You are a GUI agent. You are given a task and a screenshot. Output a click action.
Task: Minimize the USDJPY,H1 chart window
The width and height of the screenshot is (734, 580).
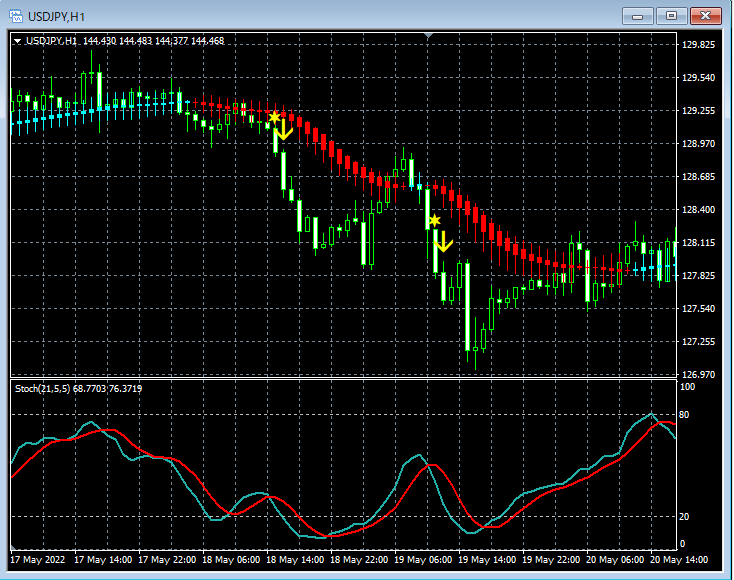coord(638,16)
